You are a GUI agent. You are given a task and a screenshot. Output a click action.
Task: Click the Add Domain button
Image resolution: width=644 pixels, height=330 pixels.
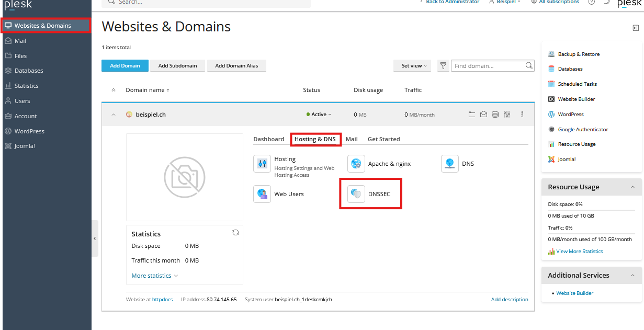point(125,66)
